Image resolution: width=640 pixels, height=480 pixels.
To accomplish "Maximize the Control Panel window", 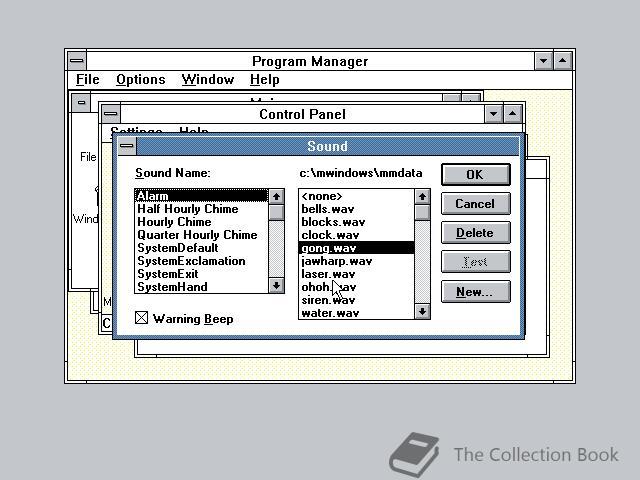I will pos(513,113).
